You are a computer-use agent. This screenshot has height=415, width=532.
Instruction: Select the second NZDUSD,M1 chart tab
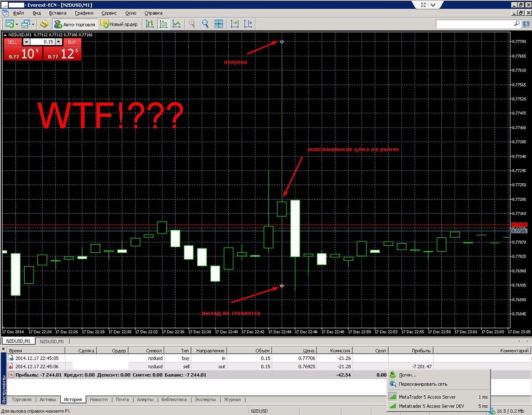pos(52,341)
